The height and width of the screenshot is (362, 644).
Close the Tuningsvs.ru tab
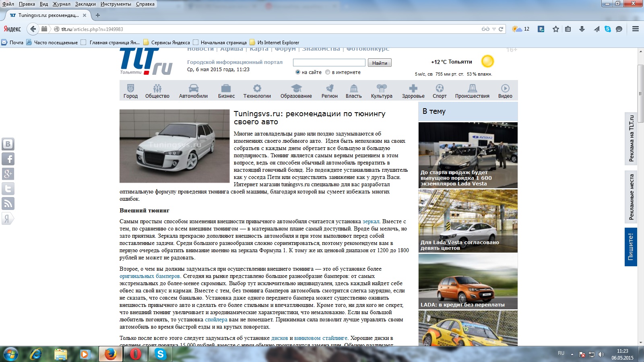click(85, 15)
